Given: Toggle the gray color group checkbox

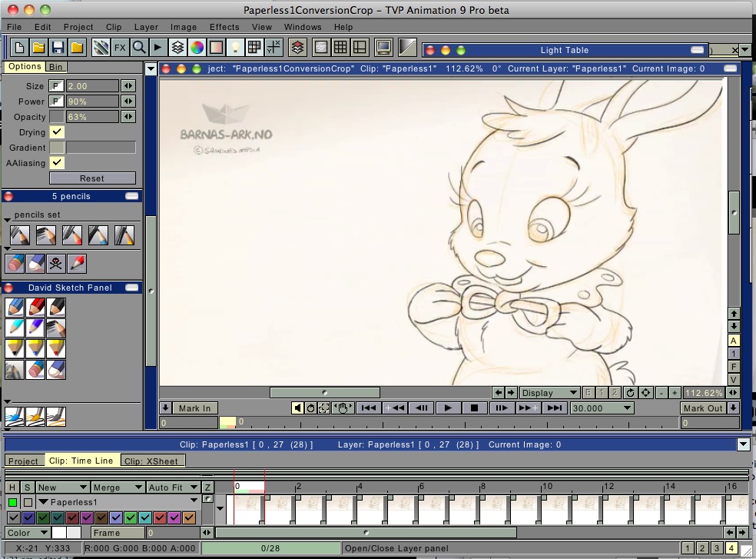Looking at the screenshot, I should [14, 518].
